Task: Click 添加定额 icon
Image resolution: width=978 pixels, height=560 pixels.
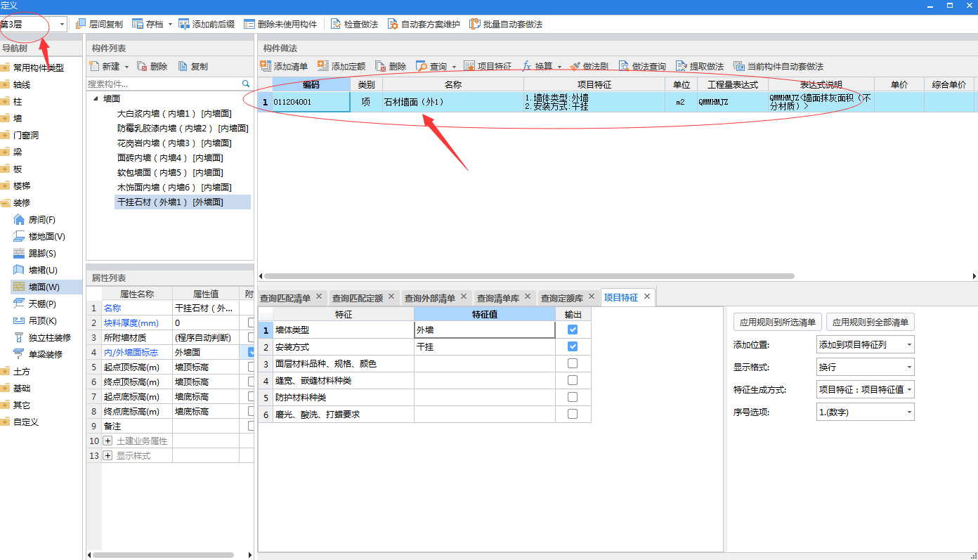Action: (323, 66)
